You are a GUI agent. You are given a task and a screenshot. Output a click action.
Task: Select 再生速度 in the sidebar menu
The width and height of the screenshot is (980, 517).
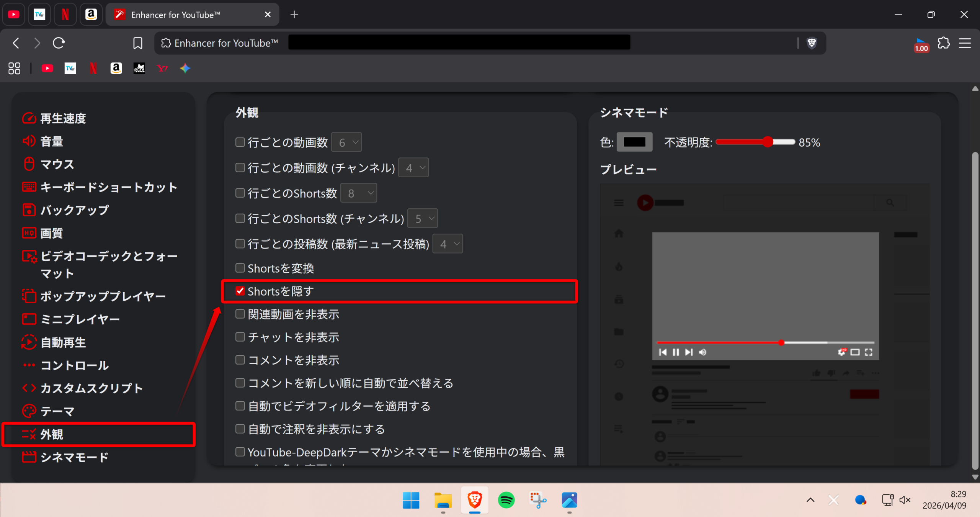point(63,118)
